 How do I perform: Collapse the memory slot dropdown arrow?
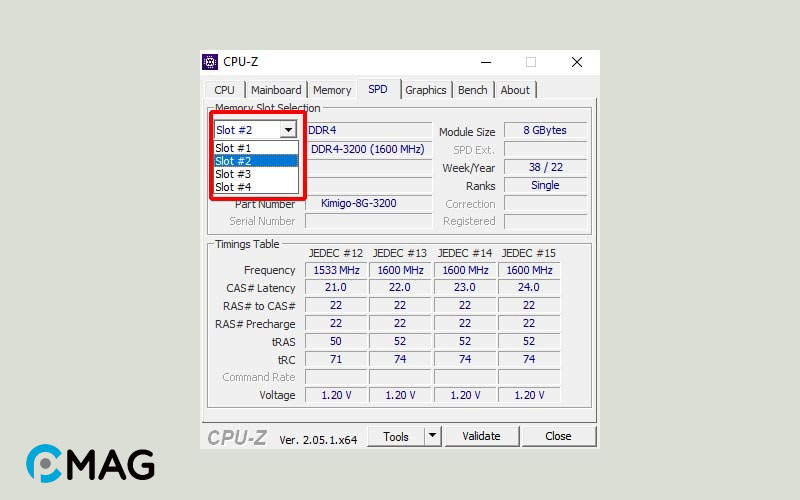[288, 130]
